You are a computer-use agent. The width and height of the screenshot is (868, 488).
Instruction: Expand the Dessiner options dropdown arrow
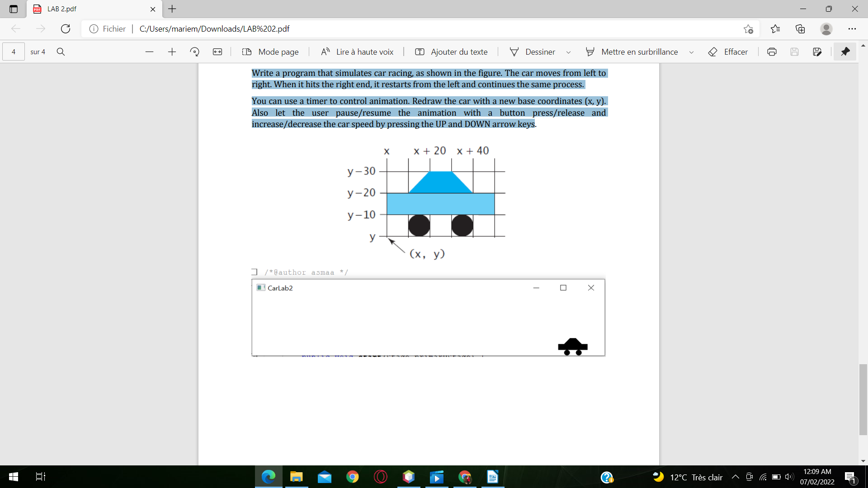pyautogui.click(x=568, y=52)
